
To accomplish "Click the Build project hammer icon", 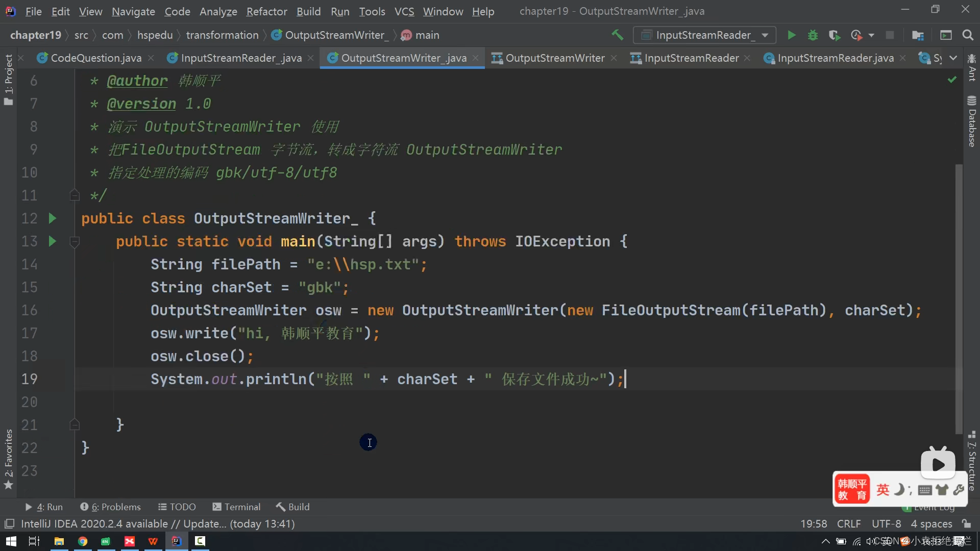I will [x=617, y=35].
